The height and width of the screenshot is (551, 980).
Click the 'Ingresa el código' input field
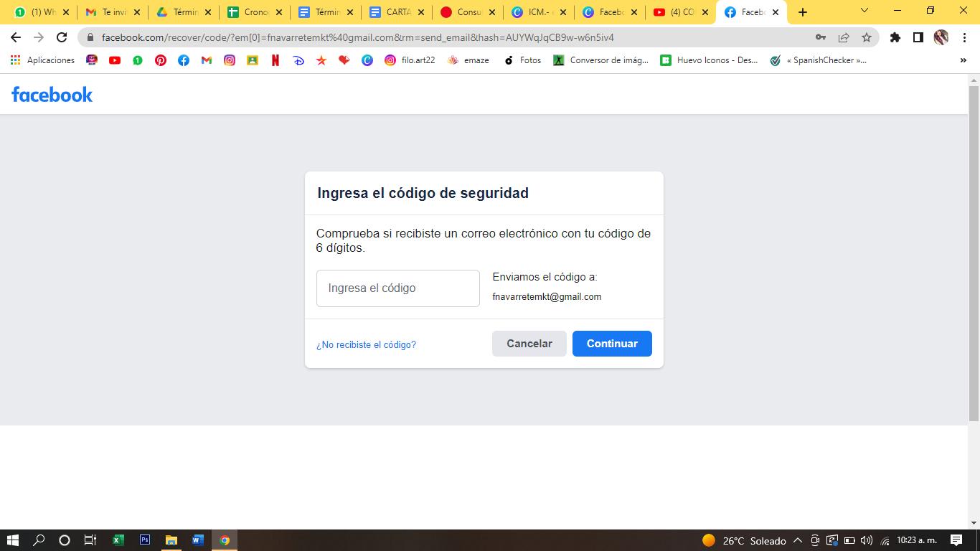click(398, 288)
